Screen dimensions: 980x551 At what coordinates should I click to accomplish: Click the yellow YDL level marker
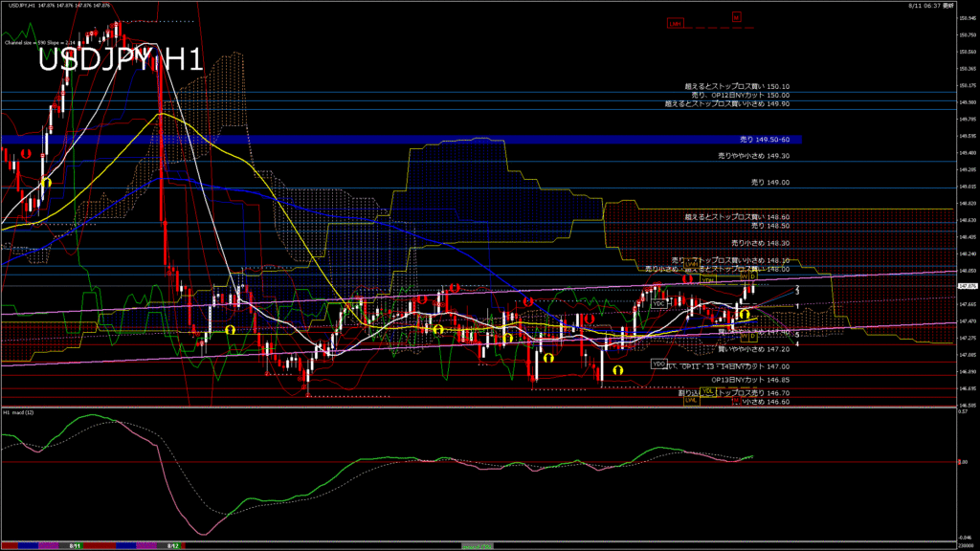coord(708,391)
